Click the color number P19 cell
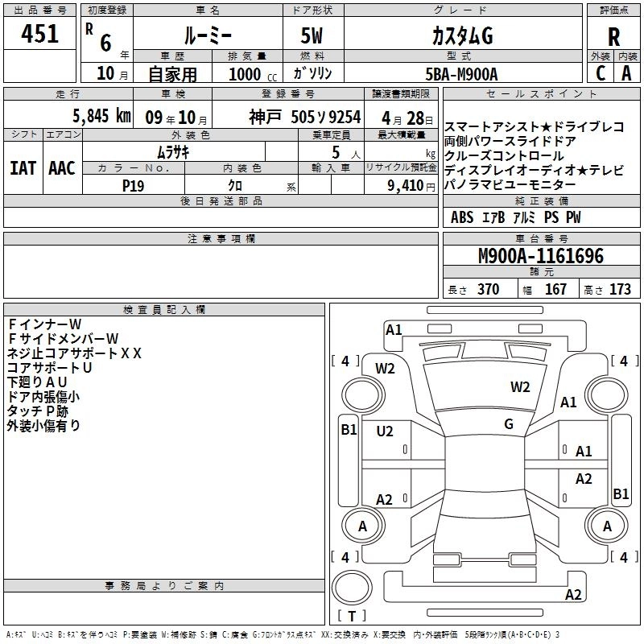Viewport: 644px width, 644px height. [134, 186]
